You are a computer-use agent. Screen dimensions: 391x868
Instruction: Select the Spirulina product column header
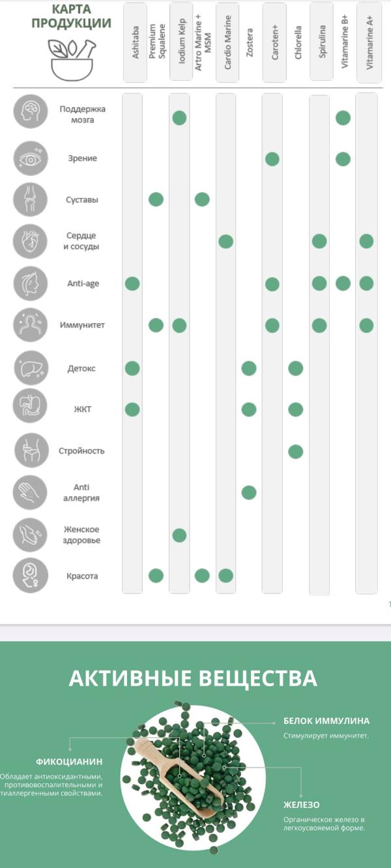coord(320,42)
